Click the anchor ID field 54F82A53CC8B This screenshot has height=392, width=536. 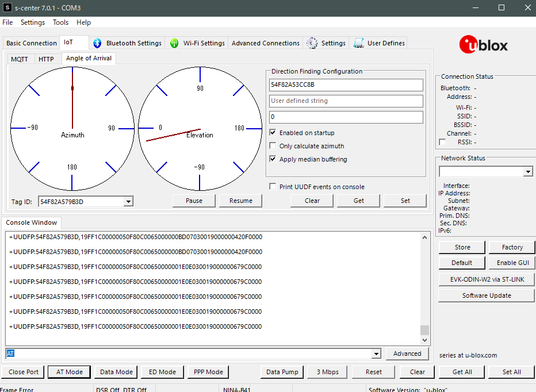(x=346, y=84)
